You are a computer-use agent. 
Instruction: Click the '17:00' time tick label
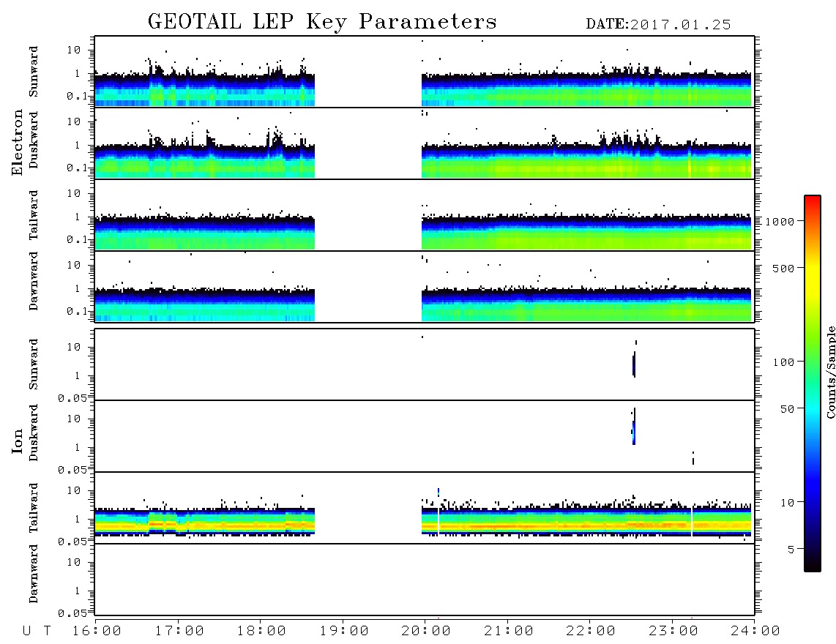179,632
